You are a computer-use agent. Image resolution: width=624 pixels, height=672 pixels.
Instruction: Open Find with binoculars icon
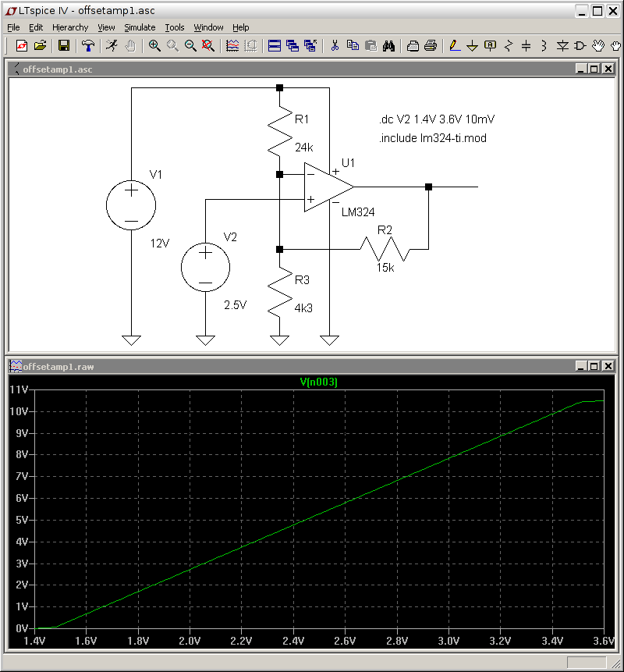[389, 45]
